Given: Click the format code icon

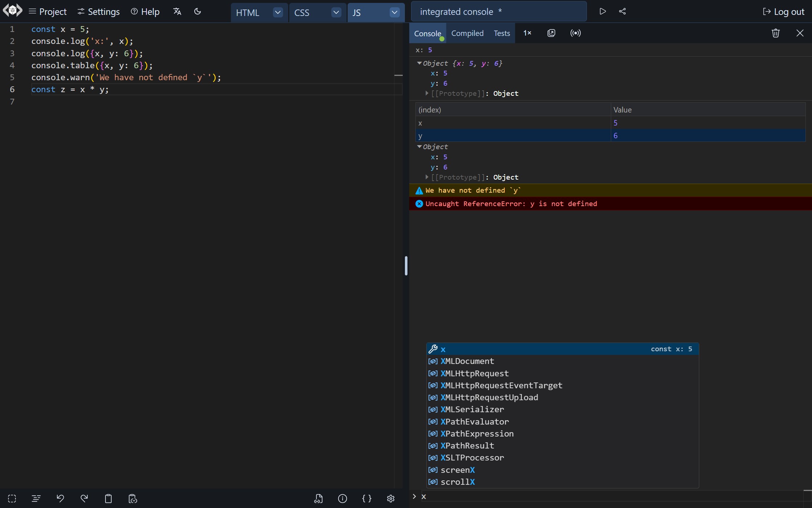Looking at the screenshot, I should [x=36, y=499].
